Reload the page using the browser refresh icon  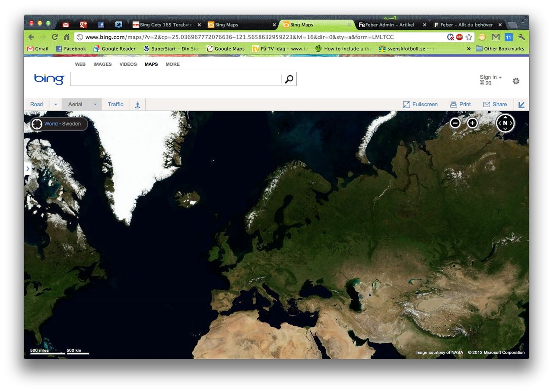54,37
